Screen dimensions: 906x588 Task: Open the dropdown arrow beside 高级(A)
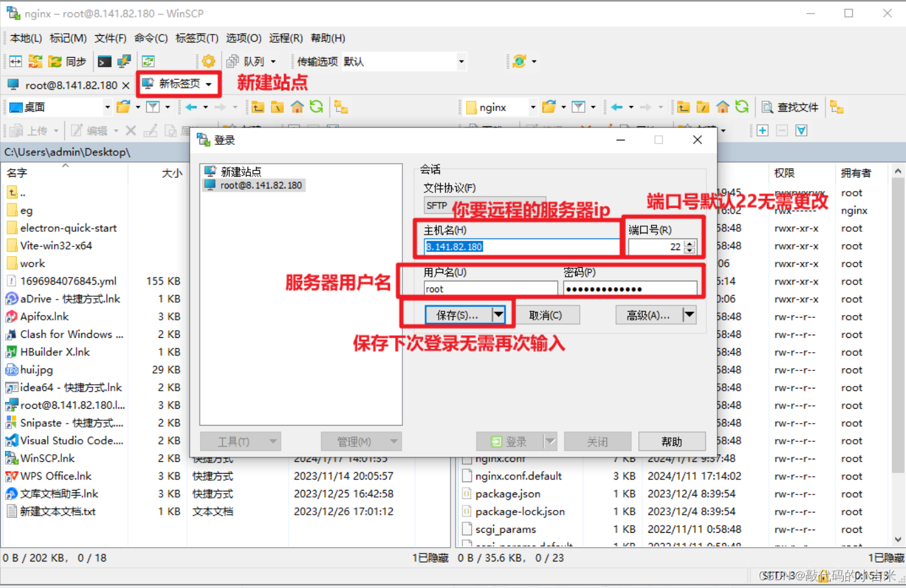[690, 315]
